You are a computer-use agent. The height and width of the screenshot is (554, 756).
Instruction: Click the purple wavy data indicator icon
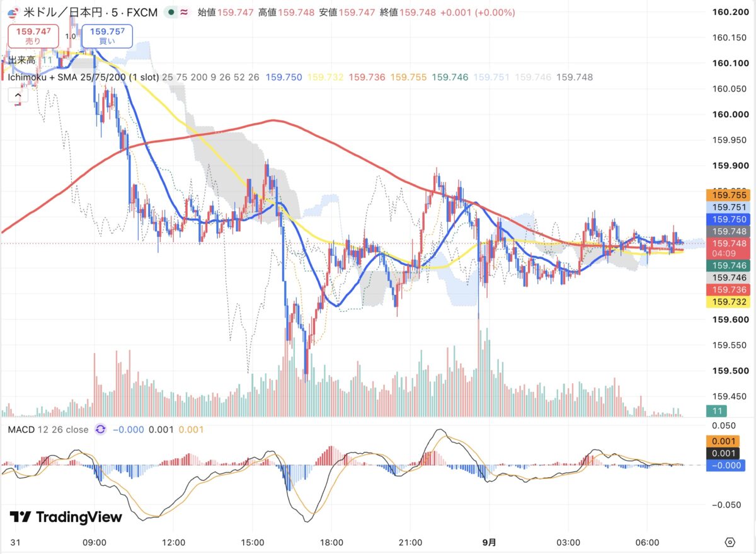click(x=183, y=13)
